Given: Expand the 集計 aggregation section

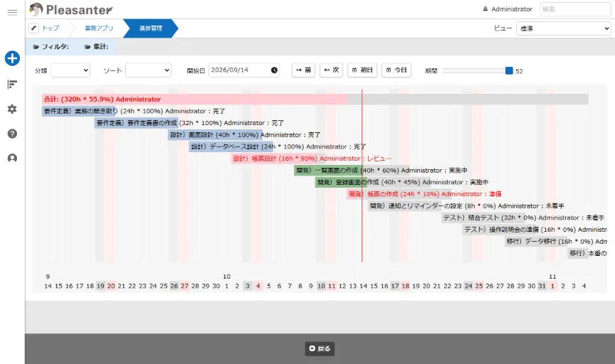Looking at the screenshot, I should pos(97,47).
